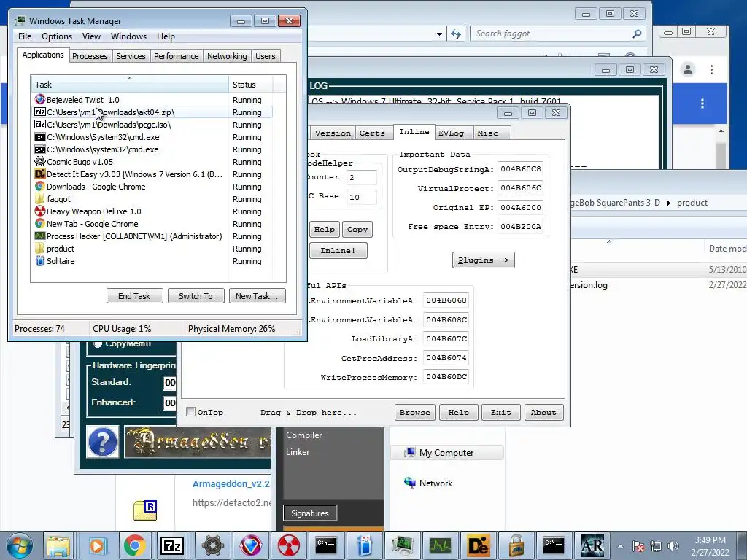Open the network tray icon
This screenshot has width=747, height=560.
656,546
